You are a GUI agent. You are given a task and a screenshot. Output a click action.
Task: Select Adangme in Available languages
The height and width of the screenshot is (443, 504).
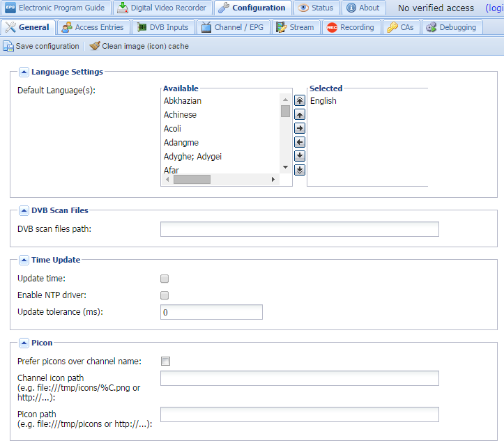pyautogui.click(x=220, y=143)
